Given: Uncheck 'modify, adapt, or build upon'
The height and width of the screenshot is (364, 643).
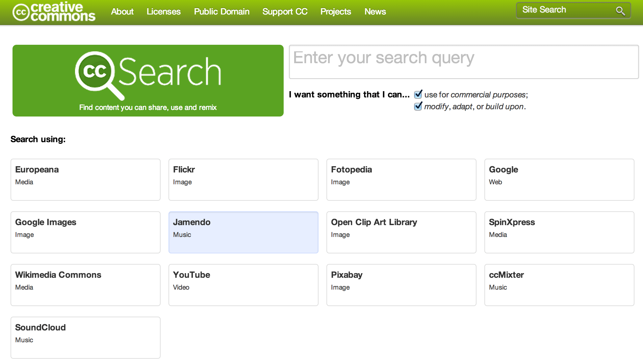Looking at the screenshot, I should [418, 106].
